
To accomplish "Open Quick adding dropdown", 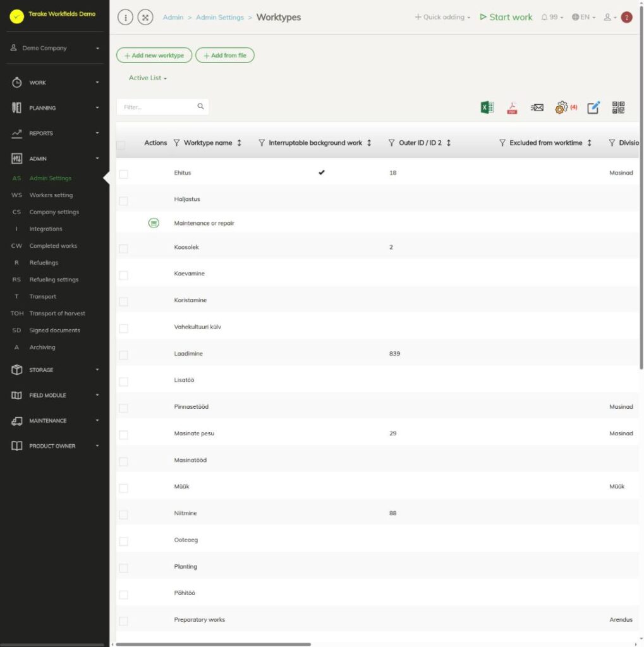I will point(442,17).
